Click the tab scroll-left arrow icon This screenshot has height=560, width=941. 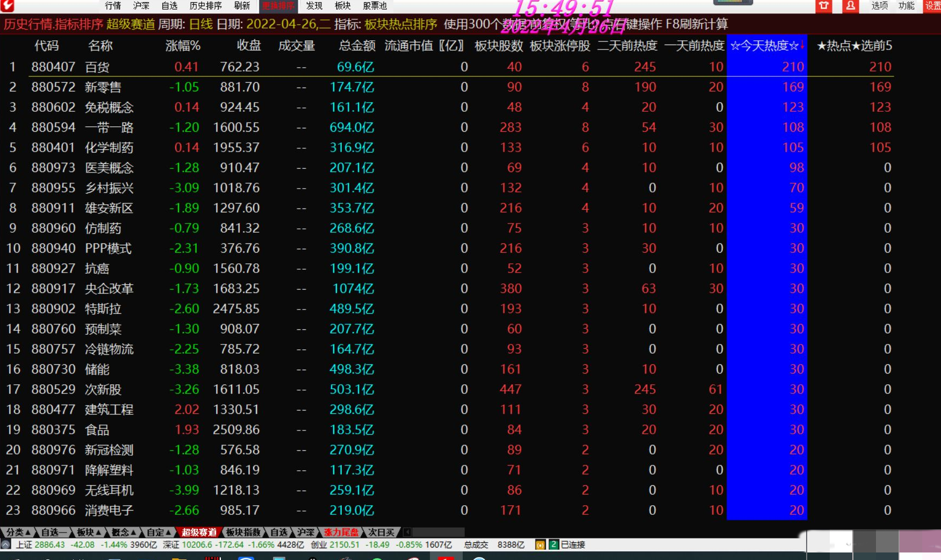click(407, 532)
